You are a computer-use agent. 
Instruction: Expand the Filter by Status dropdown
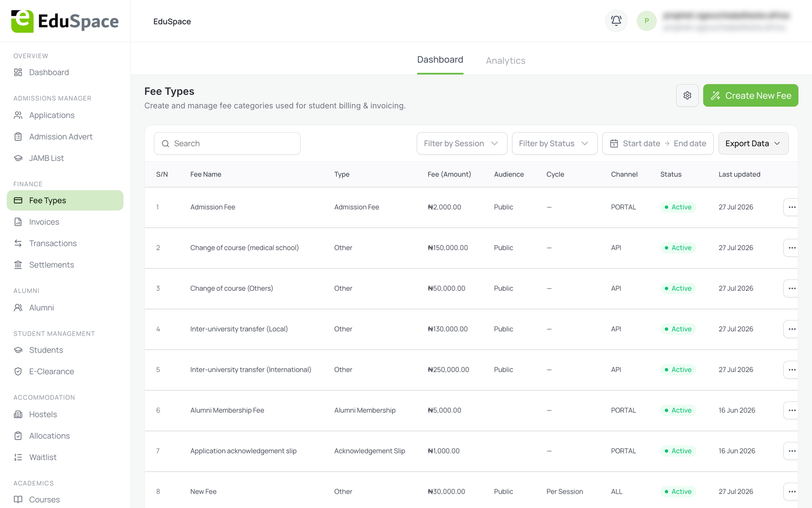554,144
